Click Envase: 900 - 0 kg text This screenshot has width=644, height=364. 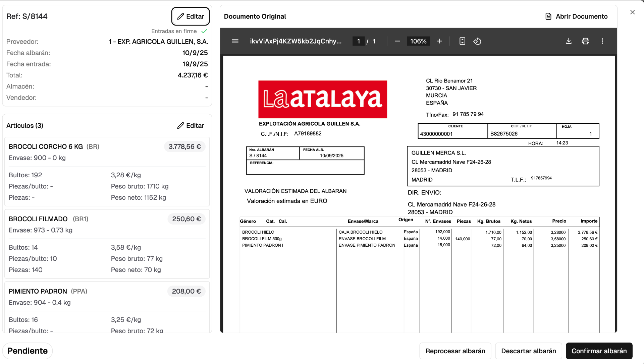pos(37,158)
